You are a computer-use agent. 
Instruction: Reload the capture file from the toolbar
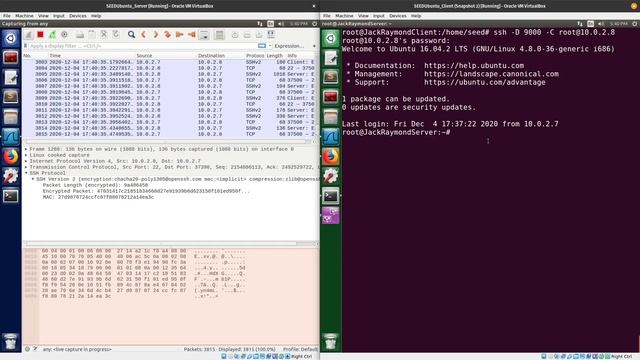(116, 35)
